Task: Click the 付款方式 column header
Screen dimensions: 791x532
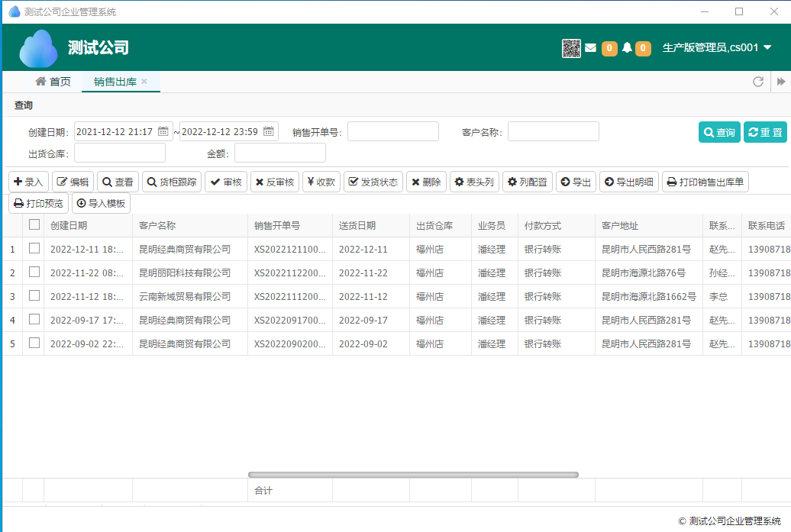Action: click(557, 225)
